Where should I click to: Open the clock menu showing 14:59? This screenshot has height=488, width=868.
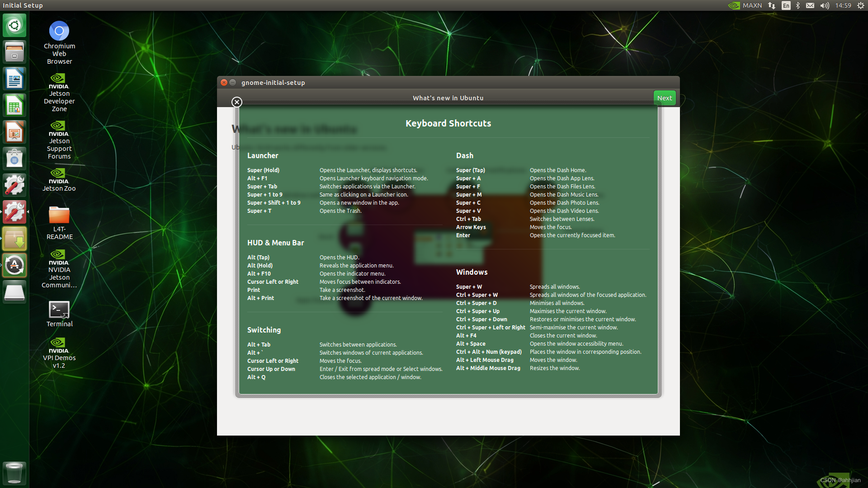coord(843,5)
